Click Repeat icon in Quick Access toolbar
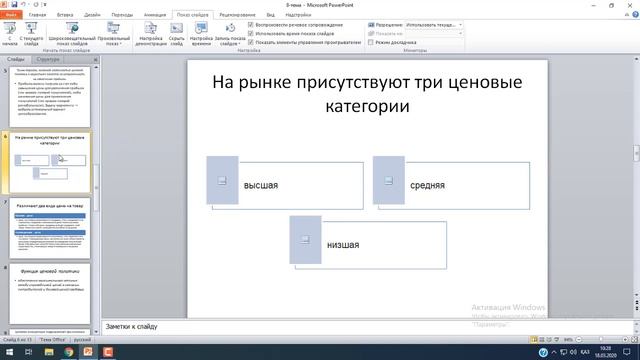Screen dimensions: 640x360 [x=36, y=4]
